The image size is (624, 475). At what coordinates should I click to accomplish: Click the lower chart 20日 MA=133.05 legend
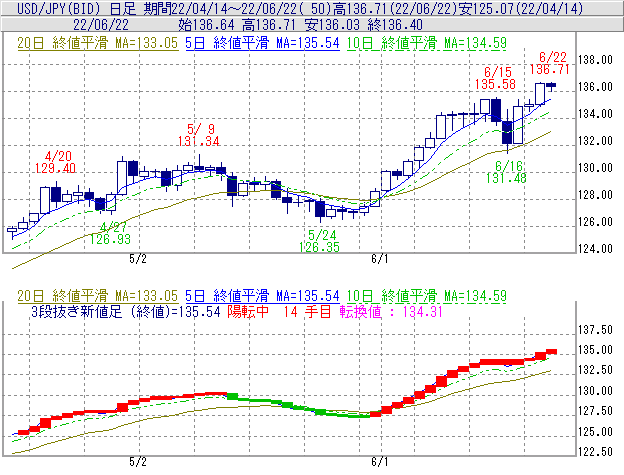[x=98, y=296]
